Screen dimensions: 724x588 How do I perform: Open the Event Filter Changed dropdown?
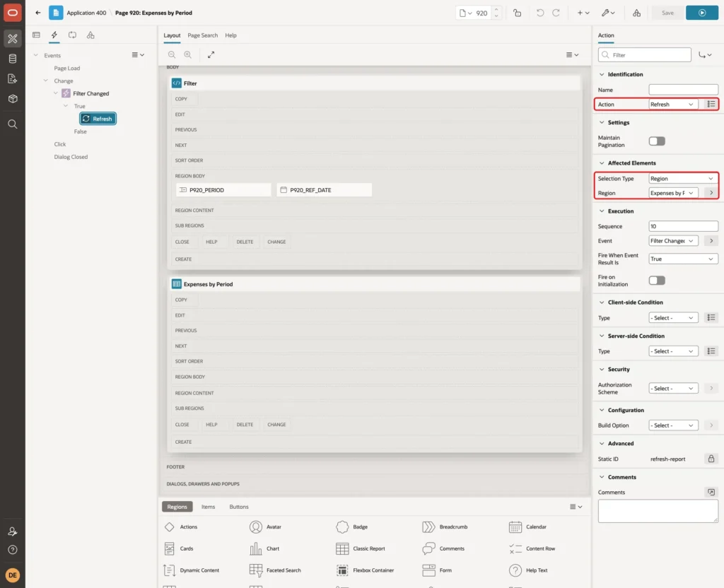coord(673,241)
